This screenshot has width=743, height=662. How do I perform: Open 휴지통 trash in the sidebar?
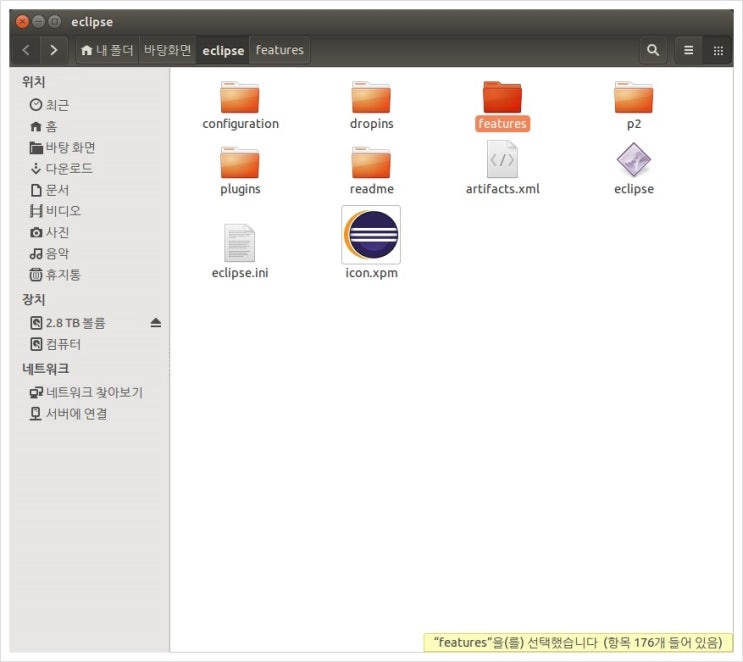coord(63,274)
